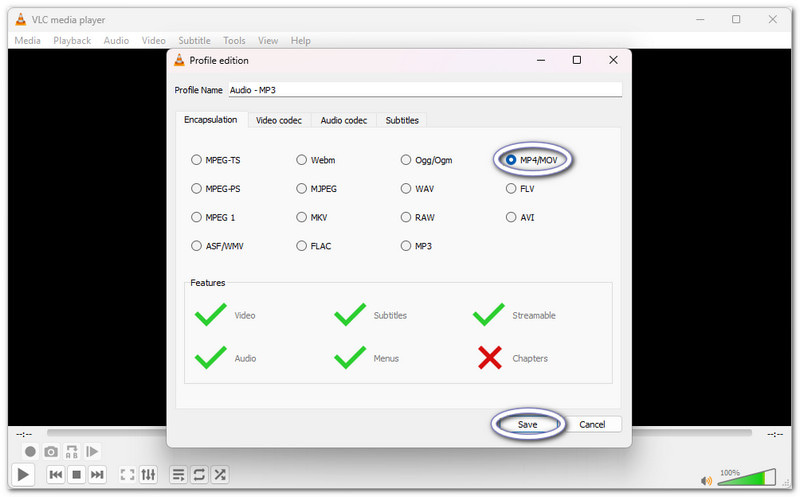
Task: Click the remaining time label at right
Action: point(775,434)
